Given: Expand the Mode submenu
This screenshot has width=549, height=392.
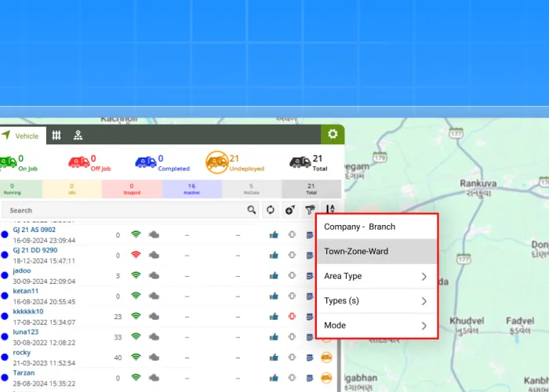Looking at the screenshot, I should click(376, 325).
